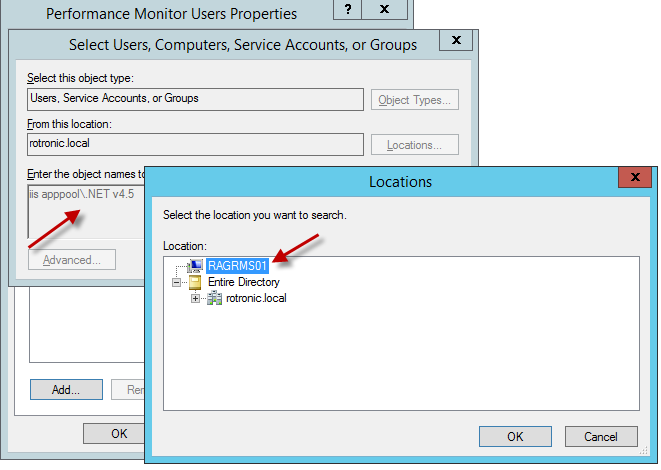Screen dimensions: 661x470
Task: Collapse the Entire Directory tree node
Action: 177,282
